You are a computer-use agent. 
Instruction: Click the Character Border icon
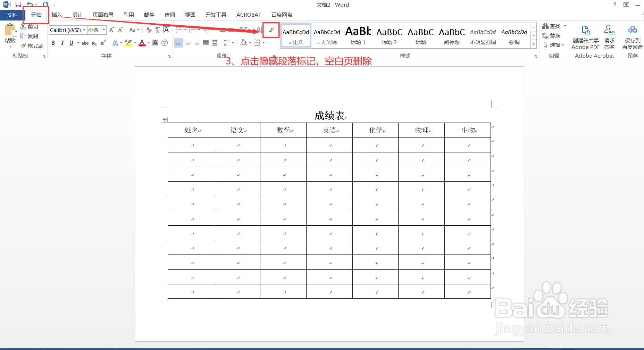click(167, 30)
